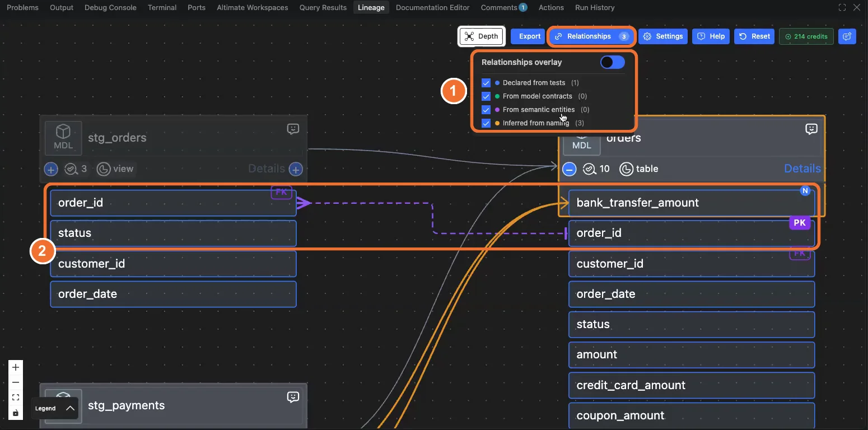Open the Details link on orders
The image size is (868, 430).
(802, 169)
